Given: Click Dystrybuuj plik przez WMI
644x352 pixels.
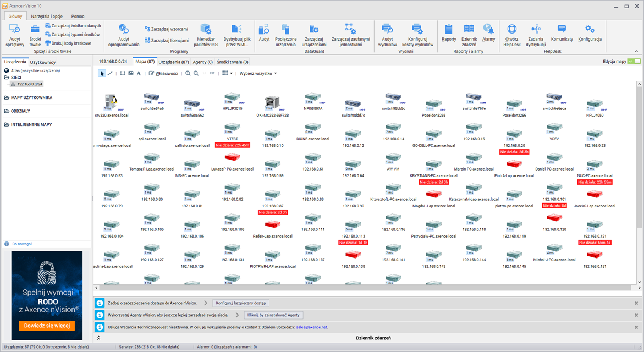Looking at the screenshot, I should point(237,35).
